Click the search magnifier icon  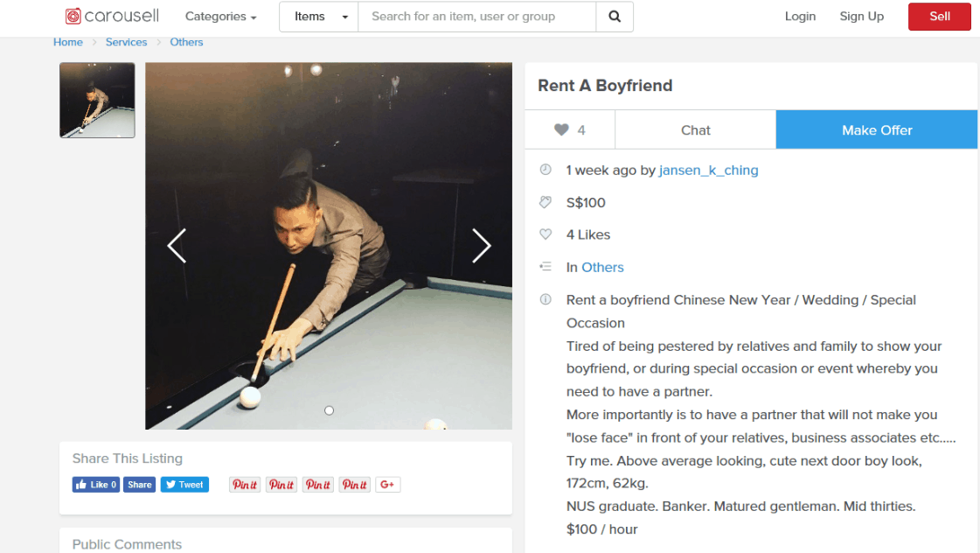pyautogui.click(x=615, y=17)
